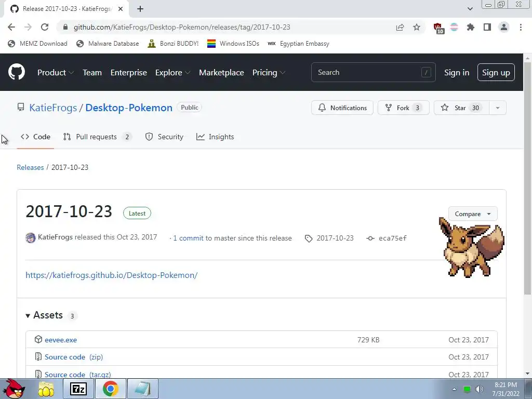Switch to the Security tab
This screenshot has height=399, width=532.
pyautogui.click(x=164, y=137)
